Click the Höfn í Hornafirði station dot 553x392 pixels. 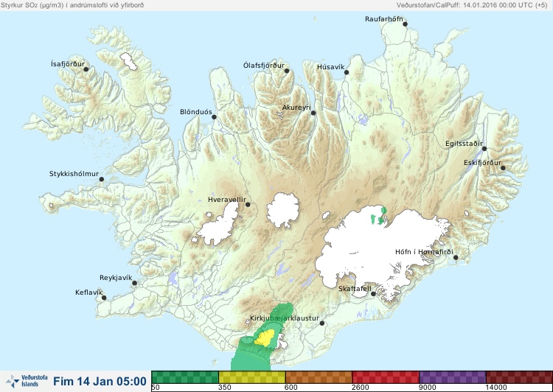point(456,258)
